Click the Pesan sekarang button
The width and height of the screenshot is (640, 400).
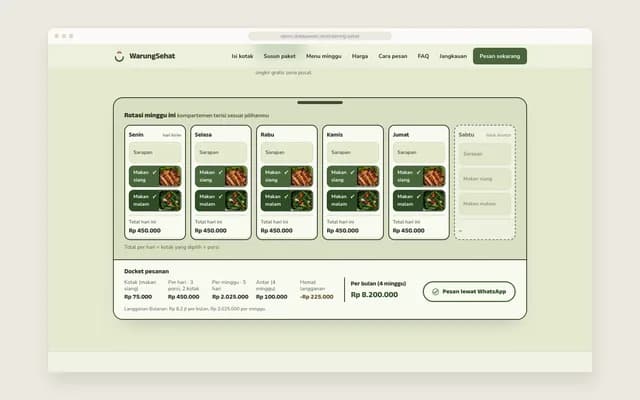click(500, 56)
